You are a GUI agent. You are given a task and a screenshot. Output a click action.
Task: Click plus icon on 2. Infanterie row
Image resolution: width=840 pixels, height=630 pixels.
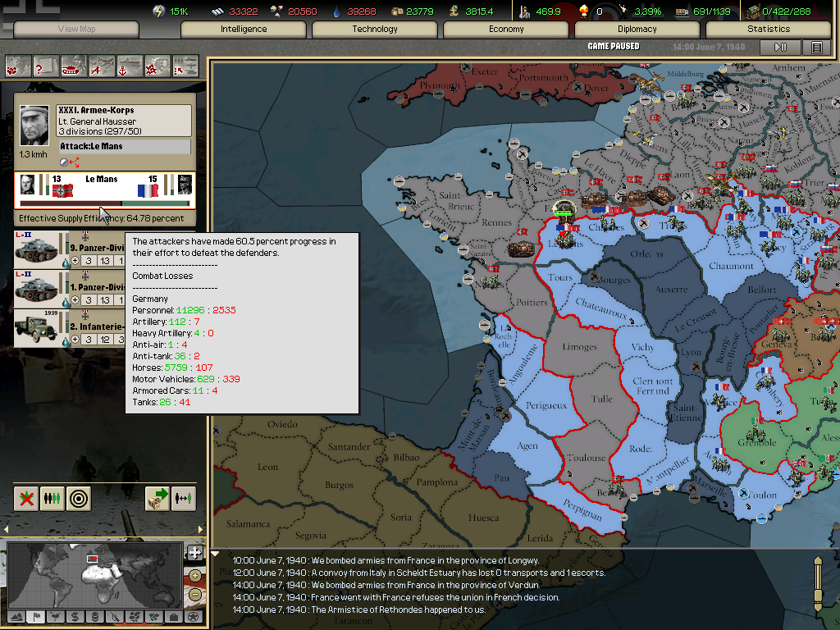(75, 339)
